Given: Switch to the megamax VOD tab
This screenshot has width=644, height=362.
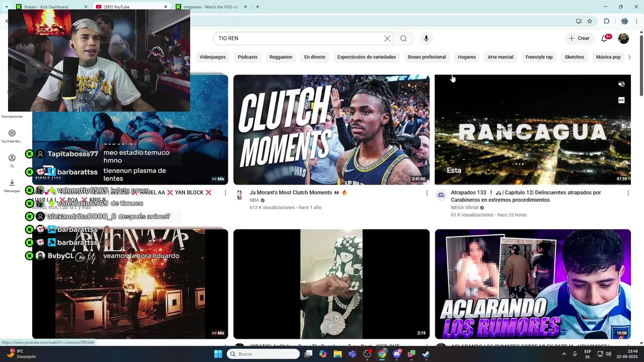Looking at the screenshot, I should [x=211, y=7].
